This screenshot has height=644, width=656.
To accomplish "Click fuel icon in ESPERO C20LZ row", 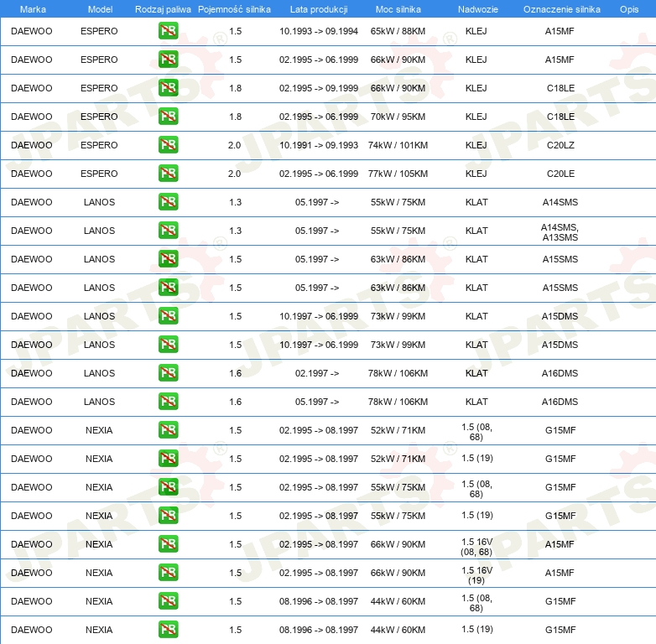I will 168,145.
